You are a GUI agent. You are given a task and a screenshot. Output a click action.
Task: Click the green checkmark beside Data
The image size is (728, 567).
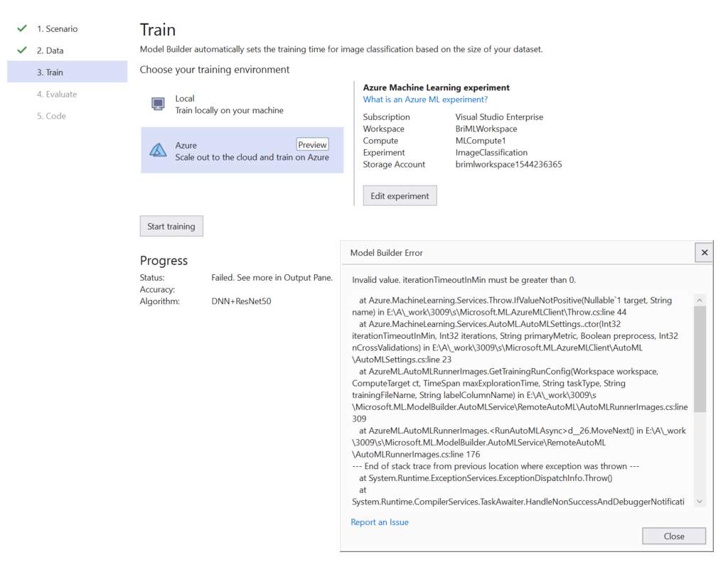22,50
